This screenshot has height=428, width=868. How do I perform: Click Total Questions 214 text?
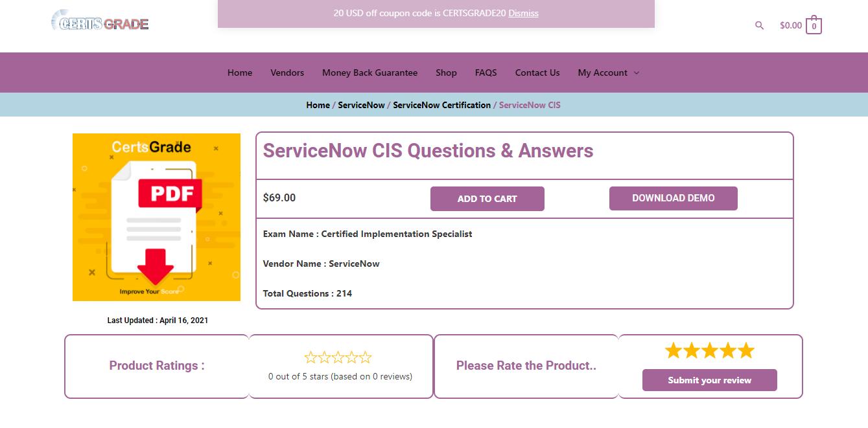click(x=307, y=293)
